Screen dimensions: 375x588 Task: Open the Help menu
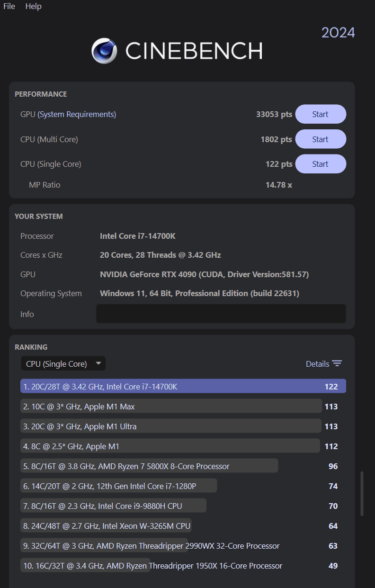click(33, 6)
